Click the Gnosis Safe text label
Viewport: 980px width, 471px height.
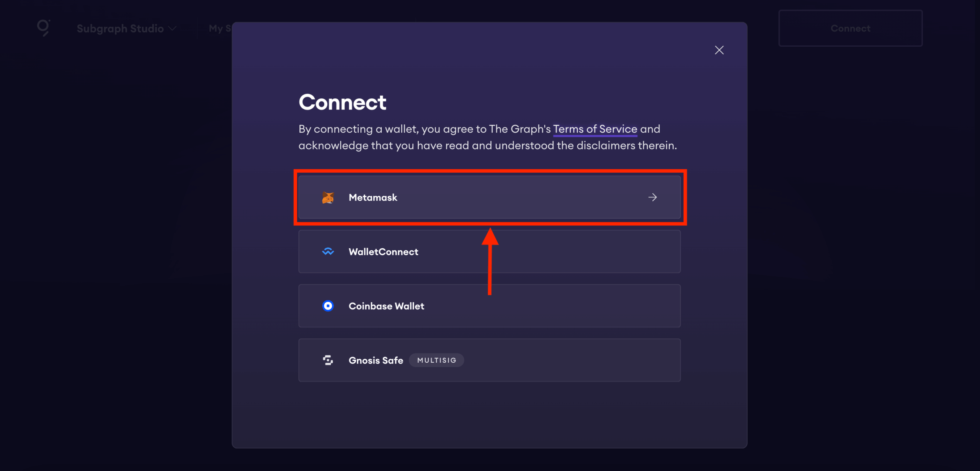coord(376,360)
